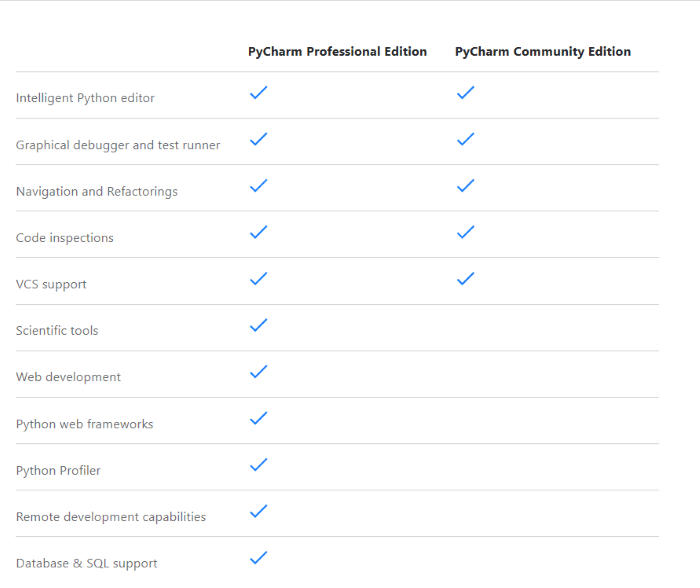Click Professional checkmark for VCS support
Viewport: 700px width, 588px height.
point(258,279)
